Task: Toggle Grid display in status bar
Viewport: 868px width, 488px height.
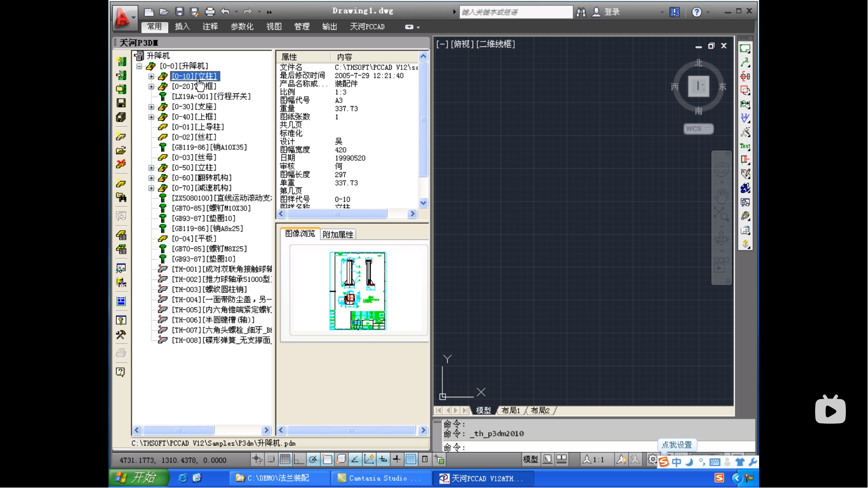Action: (285, 460)
